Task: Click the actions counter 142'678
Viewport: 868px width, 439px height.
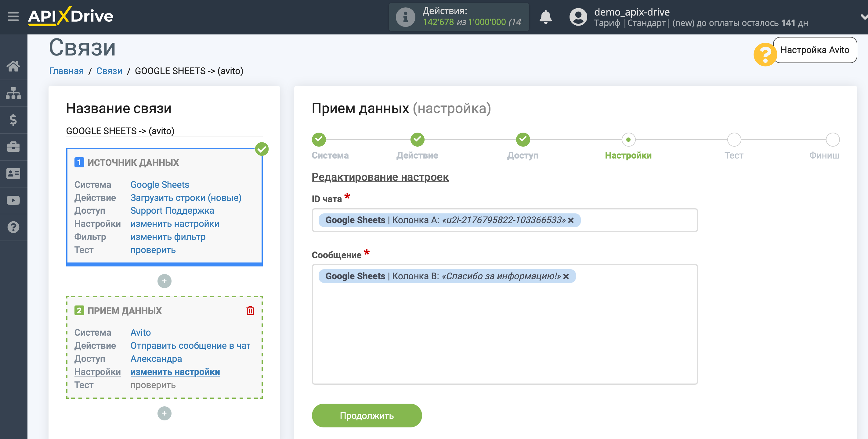Action: [438, 22]
